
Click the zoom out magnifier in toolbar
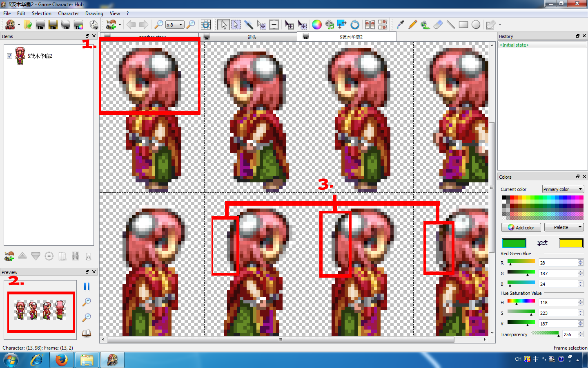click(x=158, y=25)
